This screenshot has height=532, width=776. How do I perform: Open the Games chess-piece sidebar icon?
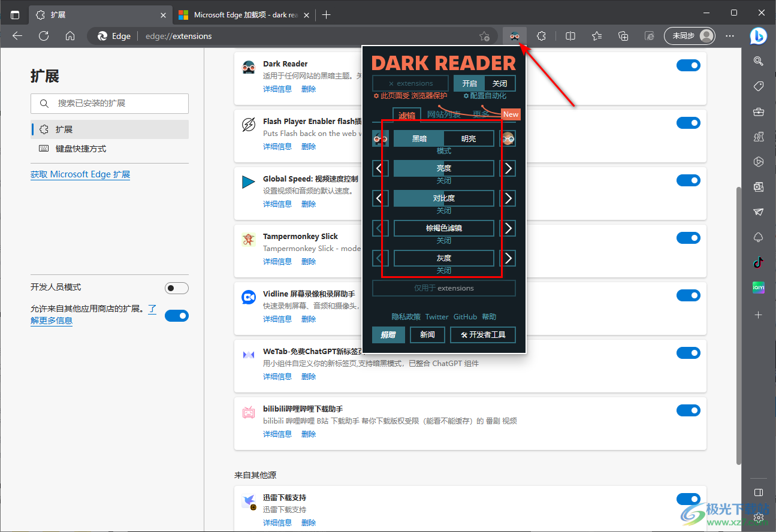click(759, 137)
